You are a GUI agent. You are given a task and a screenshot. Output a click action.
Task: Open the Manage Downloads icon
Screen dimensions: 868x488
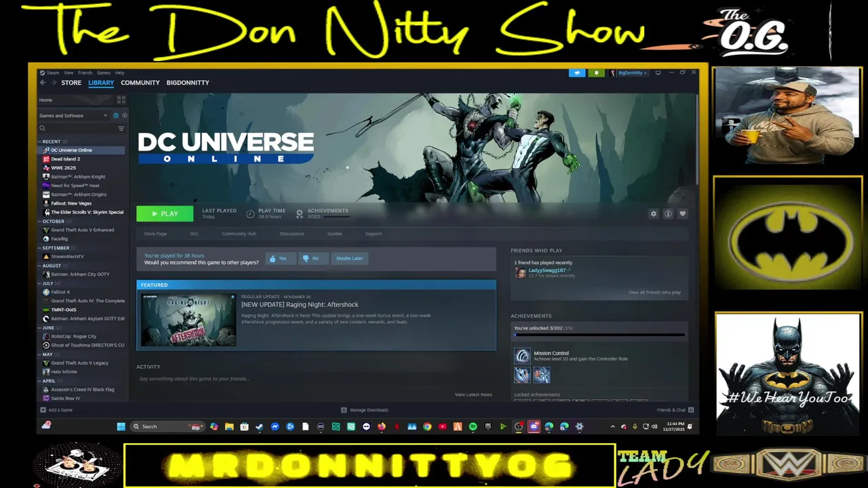(344, 410)
